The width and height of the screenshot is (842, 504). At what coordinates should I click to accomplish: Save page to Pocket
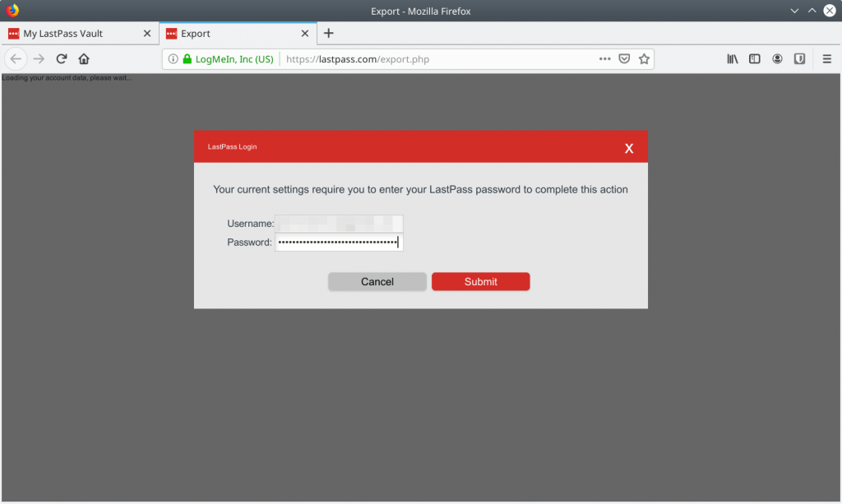pyautogui.click(x=624, y=59)
